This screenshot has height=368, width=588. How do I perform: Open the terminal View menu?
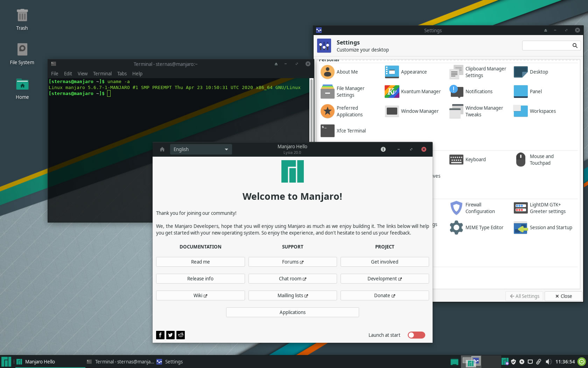coord(83,74)
